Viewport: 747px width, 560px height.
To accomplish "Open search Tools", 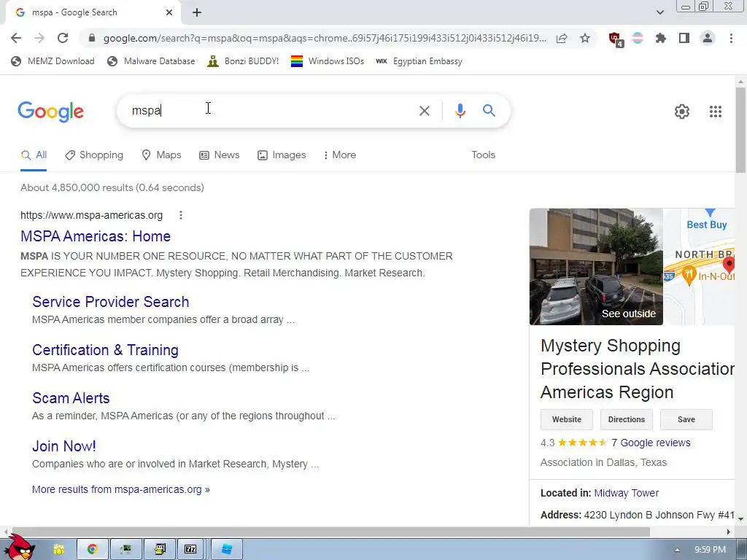I will pyautogui.click(x=483, y=155).
